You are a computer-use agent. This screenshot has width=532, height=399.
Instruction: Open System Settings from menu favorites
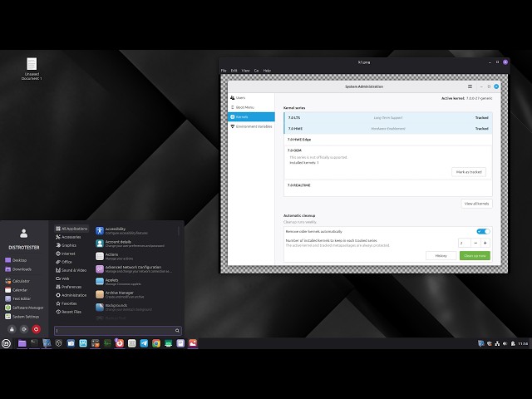22,317
